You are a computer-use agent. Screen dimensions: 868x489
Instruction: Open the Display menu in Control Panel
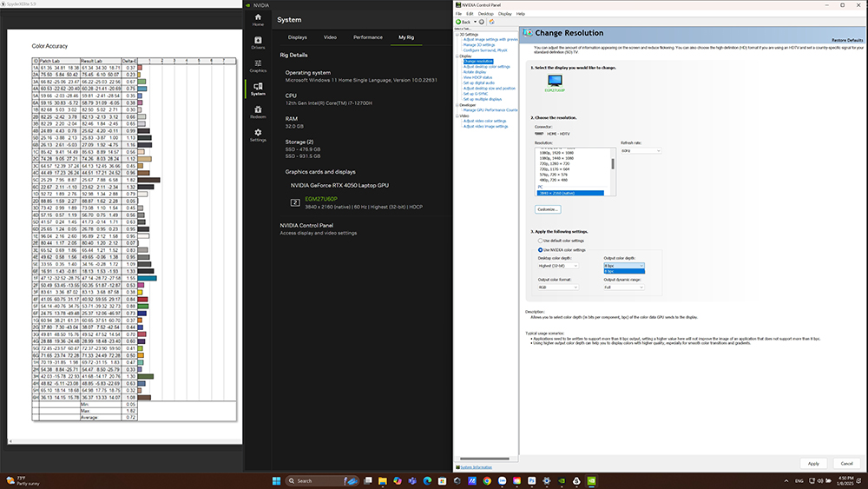[x=505, y=14]
